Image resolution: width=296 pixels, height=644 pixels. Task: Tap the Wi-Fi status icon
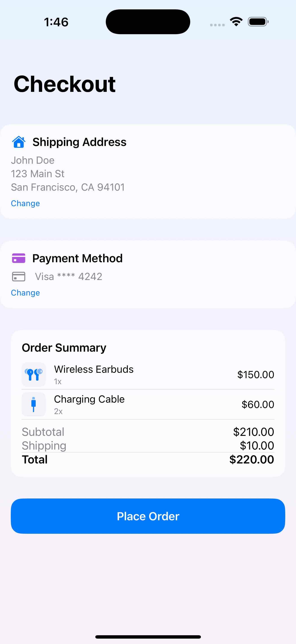[236, 22]
